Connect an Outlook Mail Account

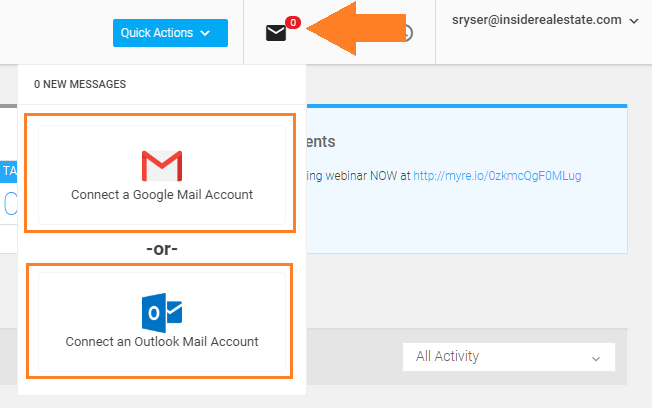point(162,322)
